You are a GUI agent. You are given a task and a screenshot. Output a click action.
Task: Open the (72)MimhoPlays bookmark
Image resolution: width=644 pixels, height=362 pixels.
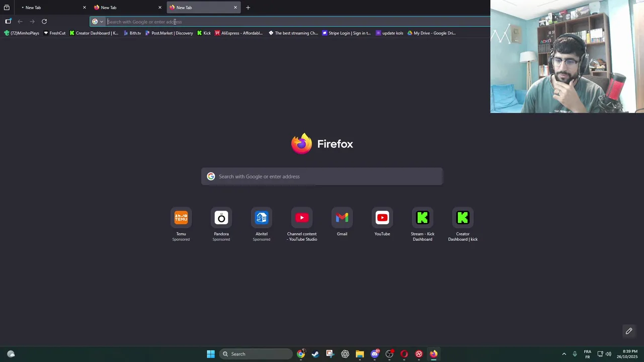(22, 33)
